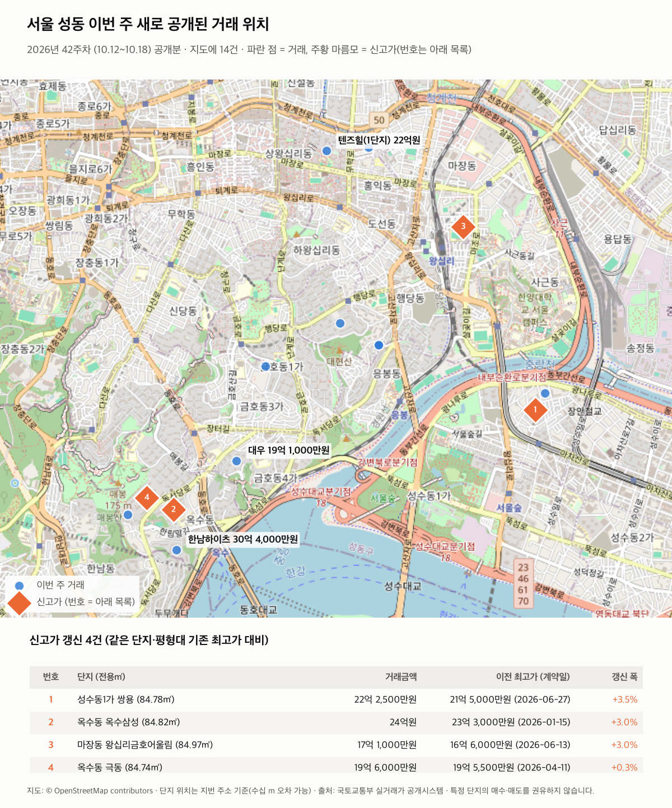Select table row 성수동1가 쌍용 (84.78㎡)
The image size is (672, 808).
(336, 700)
